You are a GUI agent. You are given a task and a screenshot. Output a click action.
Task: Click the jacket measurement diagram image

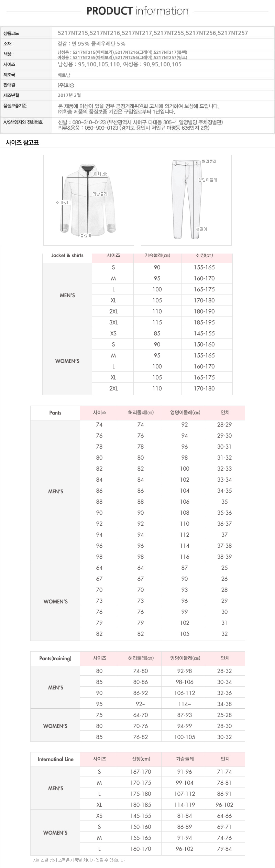[x=88, y=200]
